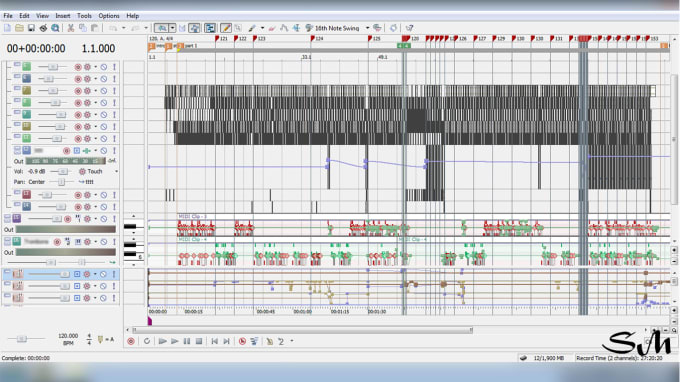The image size is (680, 382).
Task: Select the Envelope tool icon
Action: 284,28
